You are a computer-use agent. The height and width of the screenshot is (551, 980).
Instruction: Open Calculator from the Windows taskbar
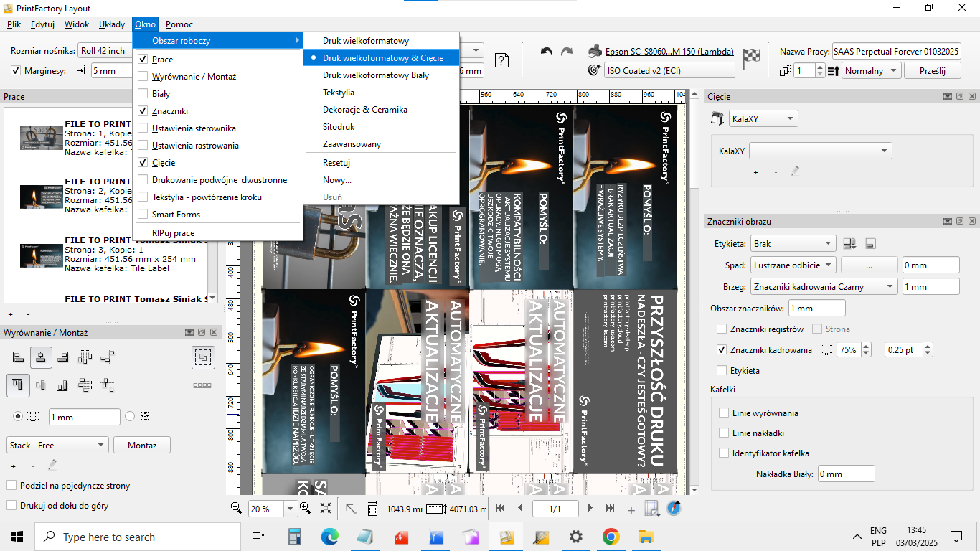pos(295,537)
